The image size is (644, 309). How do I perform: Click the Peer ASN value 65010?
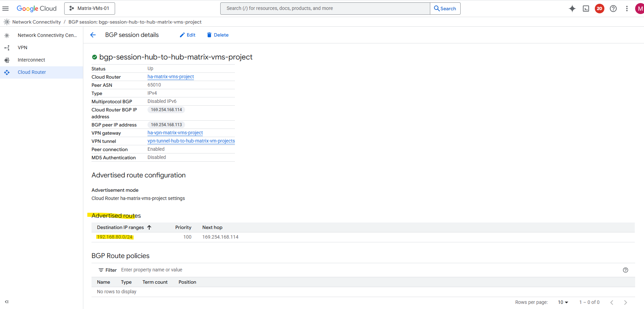coord(154,85)
